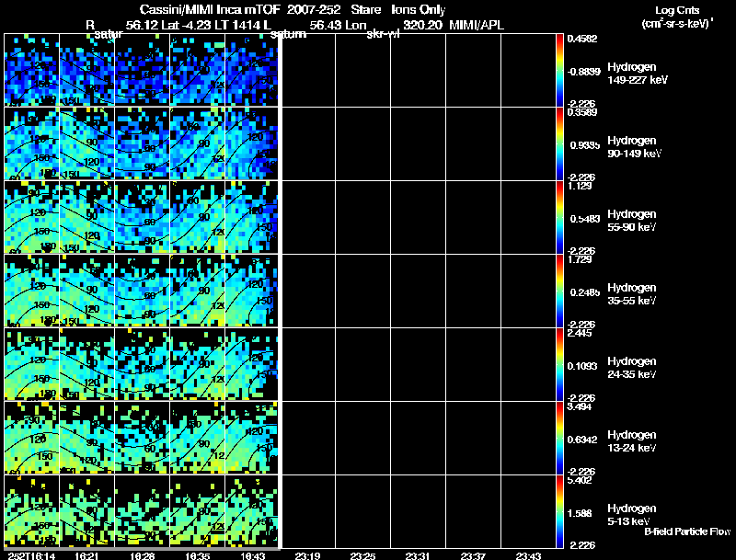Select the 18:43 image in the 35-55 keV row

point(251,291)
